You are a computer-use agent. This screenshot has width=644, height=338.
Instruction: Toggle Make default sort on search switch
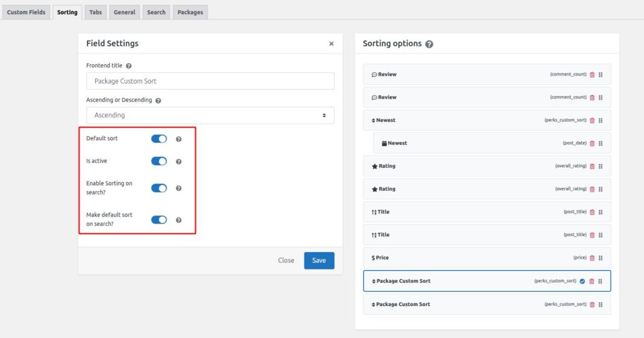tap(159, 220)
